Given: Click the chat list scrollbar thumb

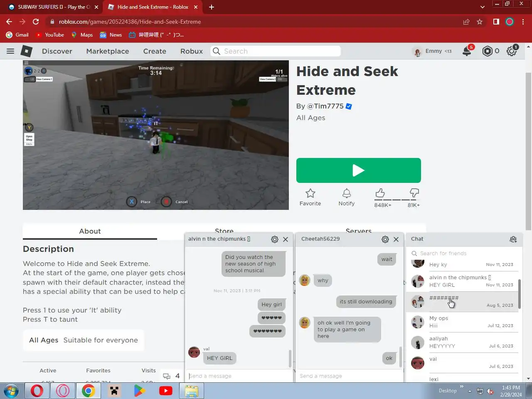Looking at the screenshot, I should click(x=520, y=294).
